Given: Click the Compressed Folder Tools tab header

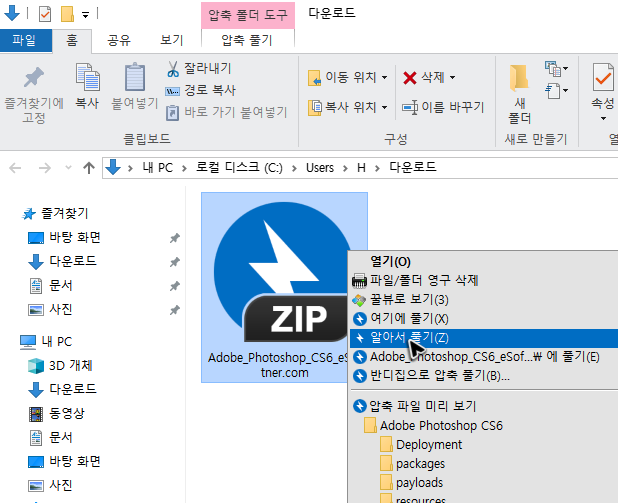Looking at the screenshot, I should point(248,15).
